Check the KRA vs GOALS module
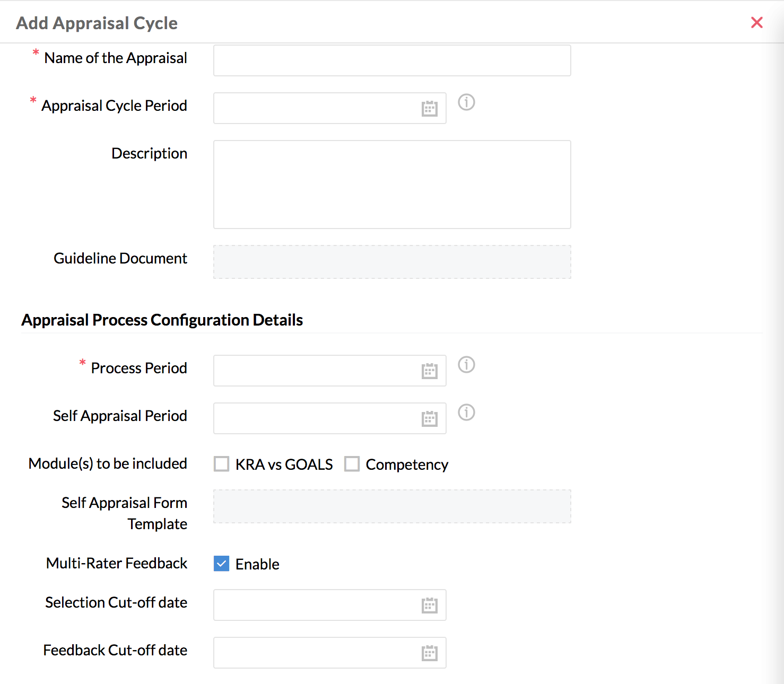Viewport: 784px width, 684px height. click(x=222, y=464)
